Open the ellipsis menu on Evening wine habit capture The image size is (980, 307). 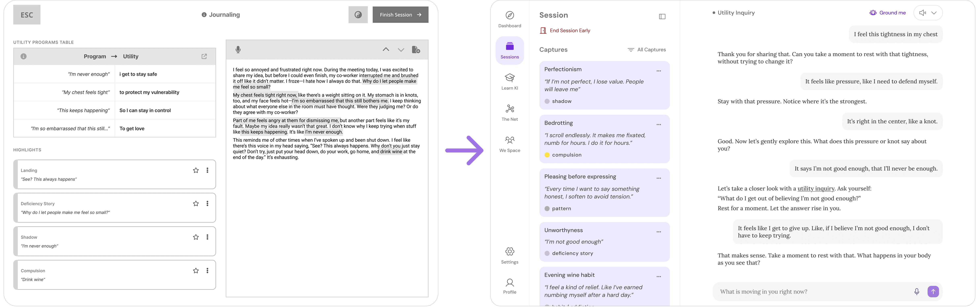click(659, 277)
